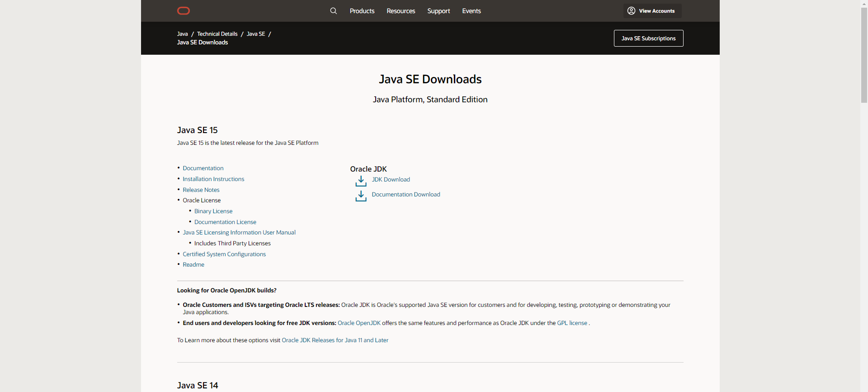Viewport: 868px width, 392px height.
Task: Click the Oracle JDK heading
Action: (368, 169)
